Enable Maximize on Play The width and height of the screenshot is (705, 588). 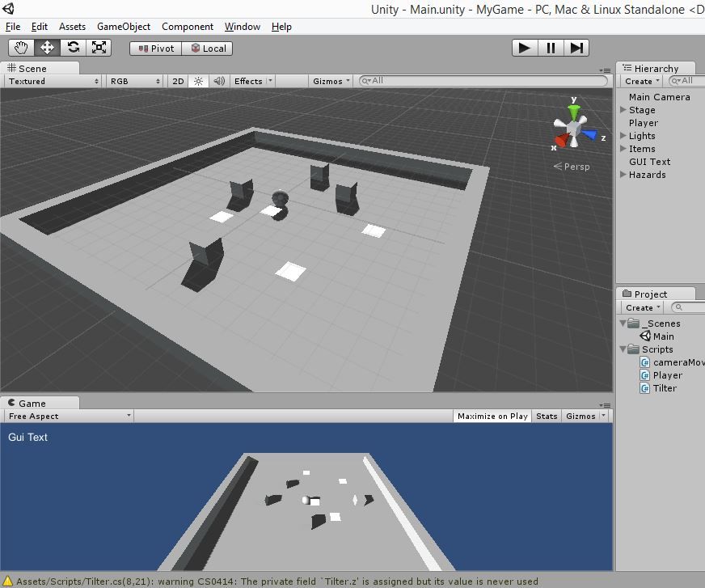click(492, 416)
